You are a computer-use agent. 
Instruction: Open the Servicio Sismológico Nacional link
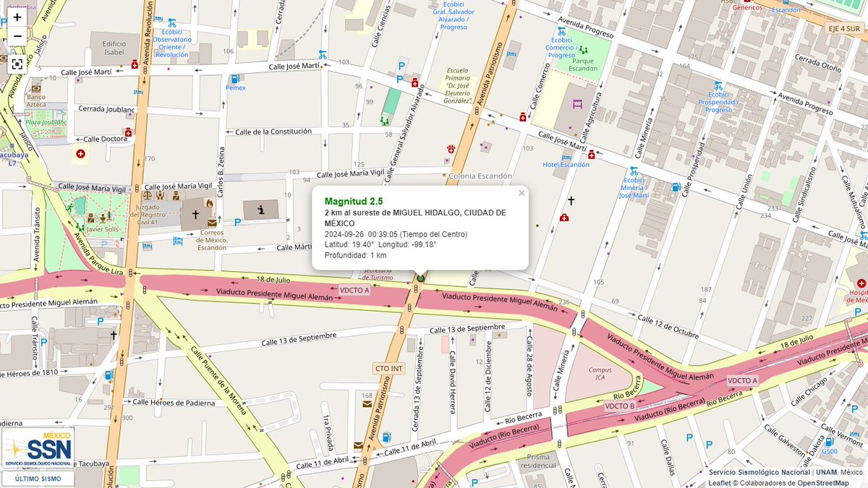coord(759,472)
